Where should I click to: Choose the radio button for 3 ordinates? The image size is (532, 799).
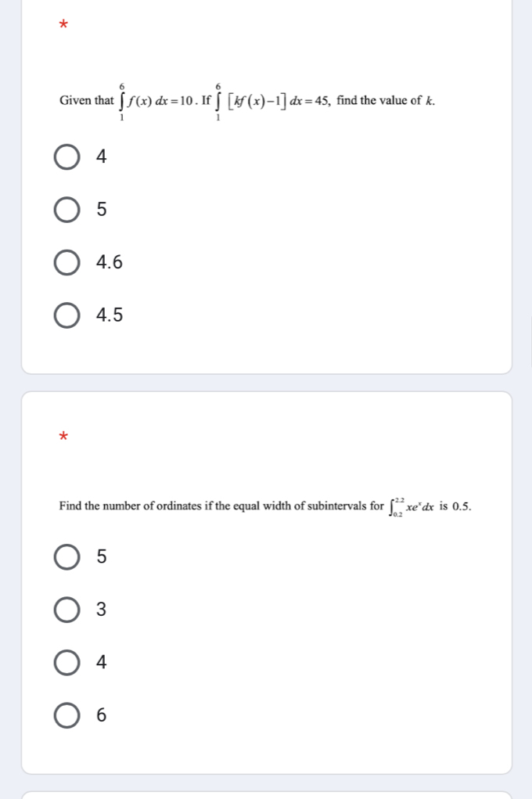(x=67, y=610)
